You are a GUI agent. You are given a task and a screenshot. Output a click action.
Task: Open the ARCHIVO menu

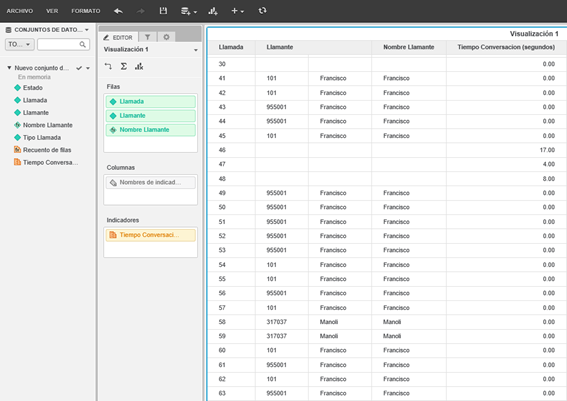click(20, 11)
